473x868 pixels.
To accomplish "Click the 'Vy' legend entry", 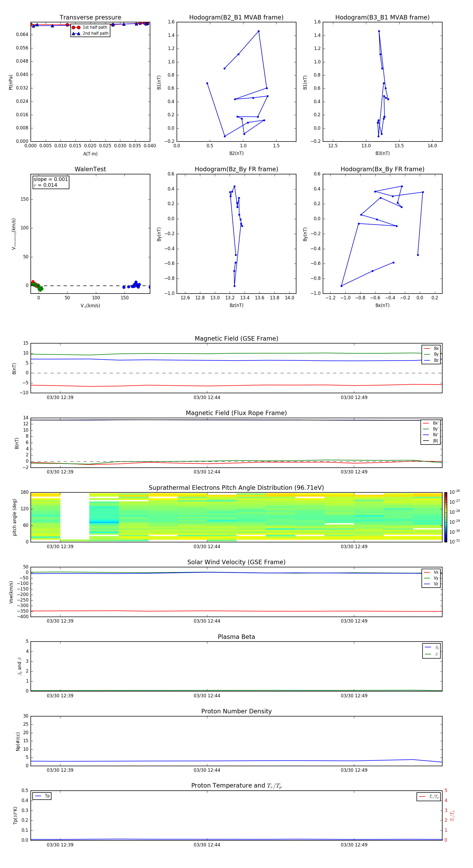I will coord(431,578).
